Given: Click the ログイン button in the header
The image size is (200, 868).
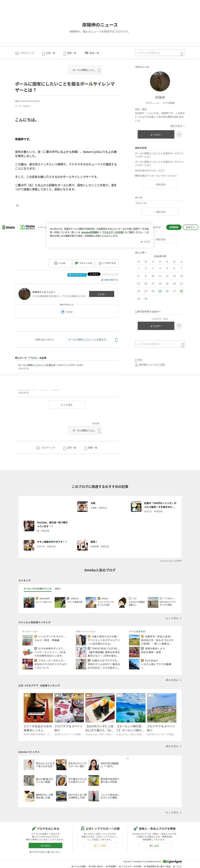Looking at the screenshot, I should (190, 227).
